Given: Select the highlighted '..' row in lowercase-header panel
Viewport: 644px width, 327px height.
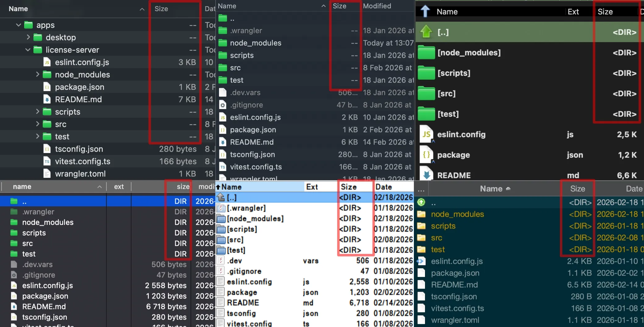Looking at the screenshot, I should point(108,201).
